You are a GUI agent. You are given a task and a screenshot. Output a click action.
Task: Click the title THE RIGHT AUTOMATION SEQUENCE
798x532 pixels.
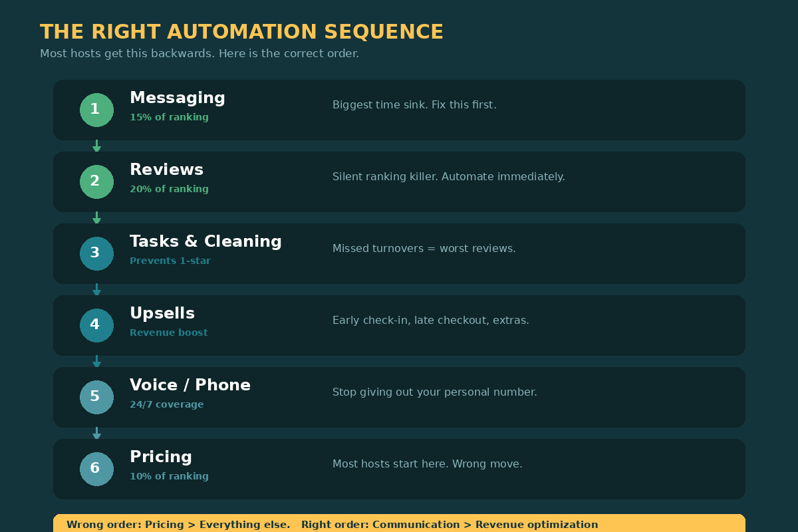pyautogui.click(x=241, y=32)
